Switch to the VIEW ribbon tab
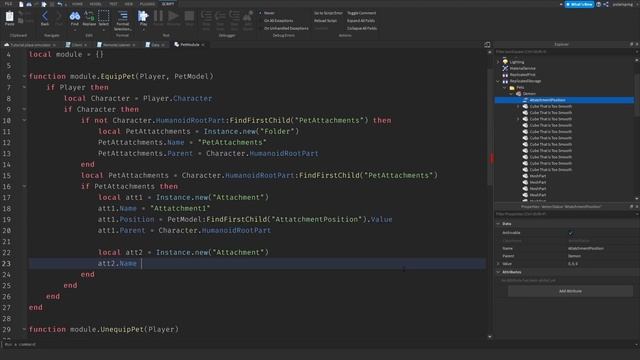The image size is (640, 360). 129,4
